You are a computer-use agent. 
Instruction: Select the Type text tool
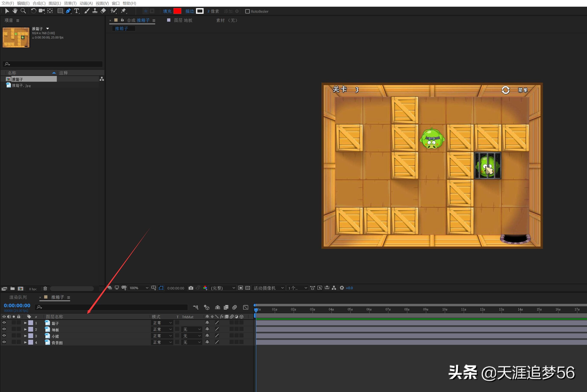coord(77,11)
